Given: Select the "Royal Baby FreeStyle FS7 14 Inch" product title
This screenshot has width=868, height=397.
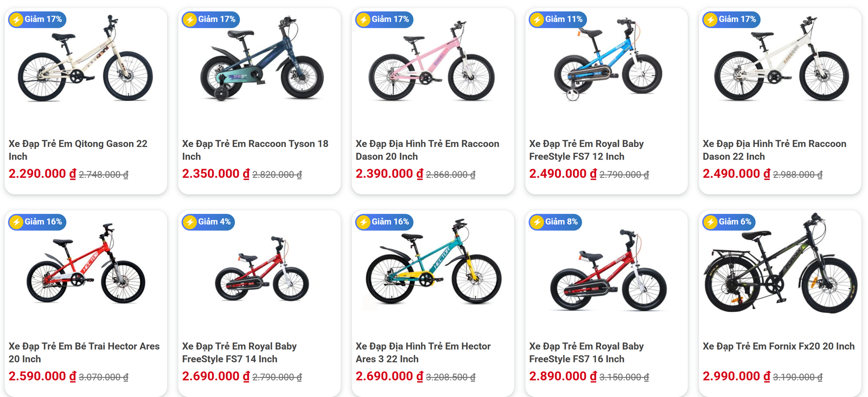Looking at the screenshot, I should click(x=239, y=353).
